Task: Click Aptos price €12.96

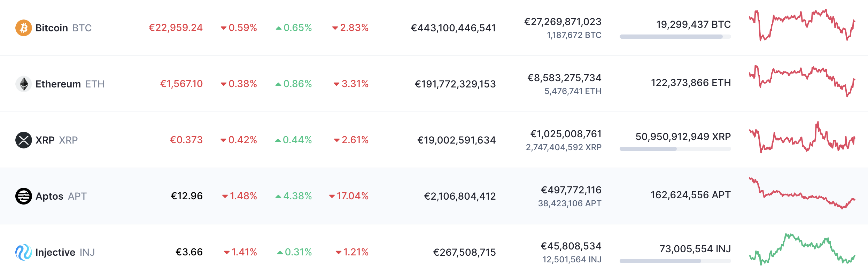Action: 187,196
